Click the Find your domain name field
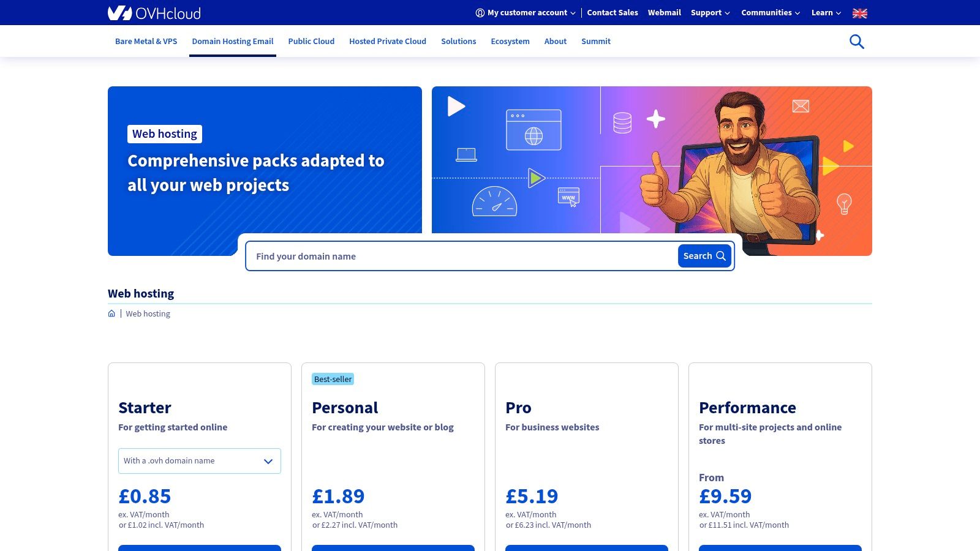The width and height of the screenshot is (980, 551). coord(462,257)
